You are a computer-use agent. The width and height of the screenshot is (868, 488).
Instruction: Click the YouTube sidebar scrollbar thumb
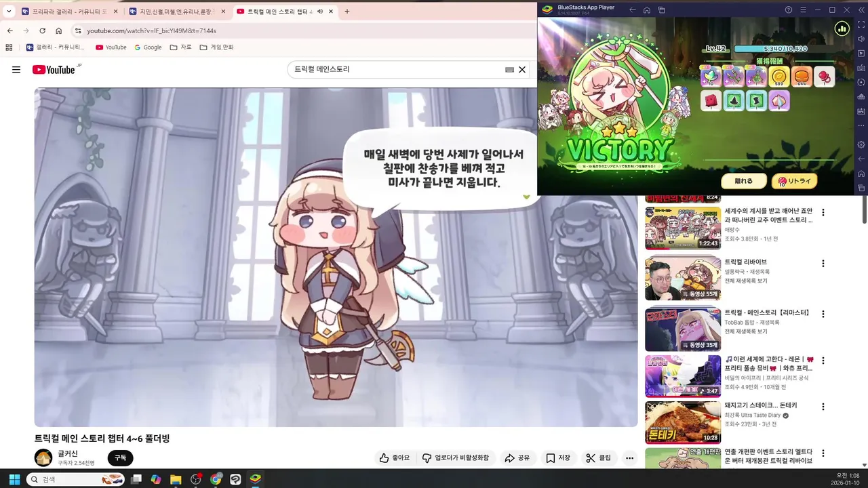pos(864,209)
